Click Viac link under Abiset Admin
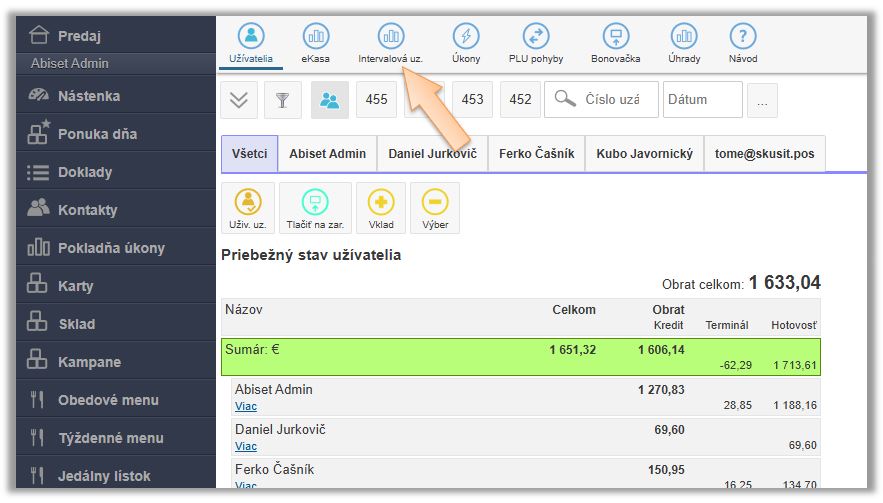The width and height of the screenshot is (883, 503). point(246,407)
